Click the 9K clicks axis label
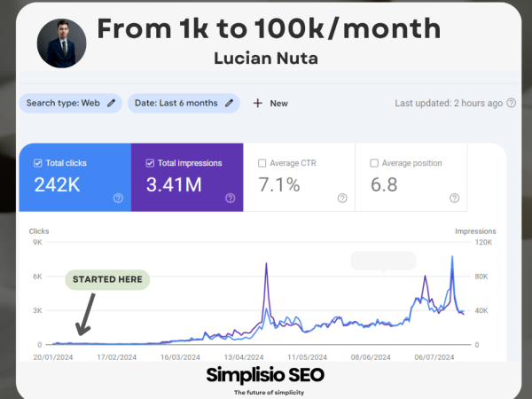Viewport: 532px width, 399px height. 37,242
